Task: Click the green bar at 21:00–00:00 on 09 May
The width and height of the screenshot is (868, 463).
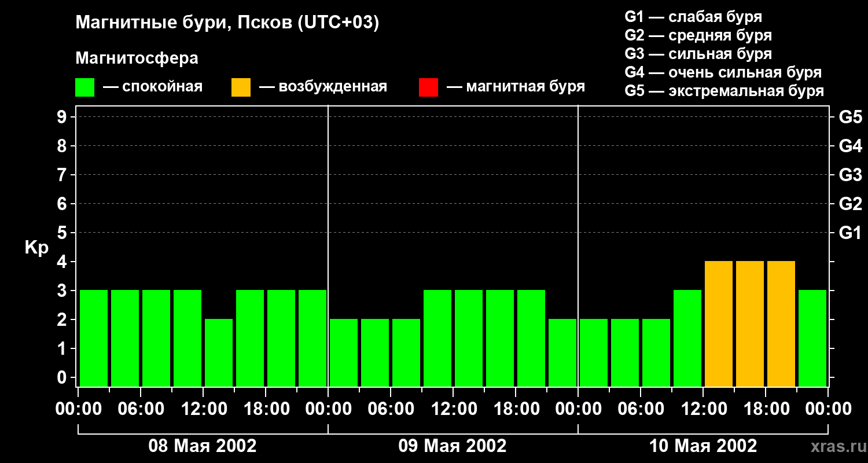Action: coord(562,352)
